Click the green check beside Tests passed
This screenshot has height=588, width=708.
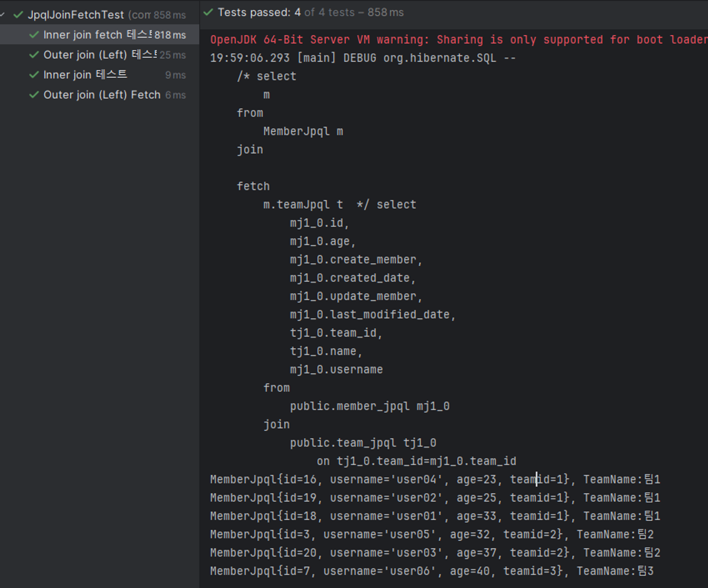[x=208, y=12]
